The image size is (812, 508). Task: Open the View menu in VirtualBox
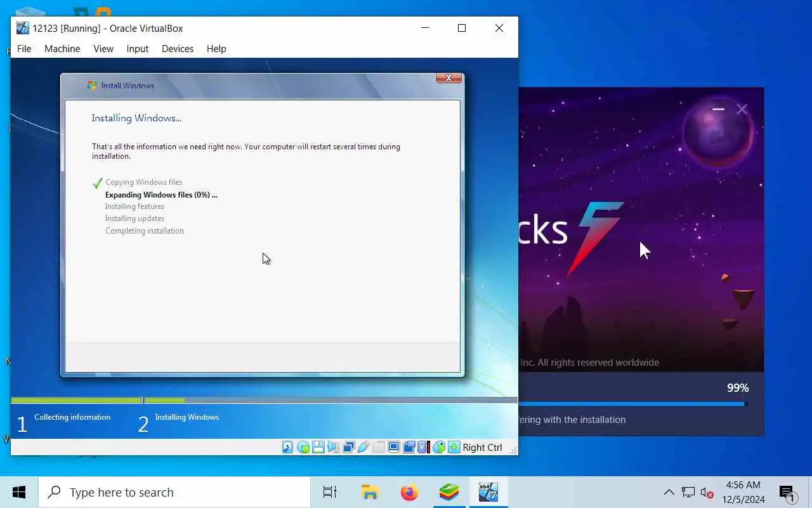(103, 49)
